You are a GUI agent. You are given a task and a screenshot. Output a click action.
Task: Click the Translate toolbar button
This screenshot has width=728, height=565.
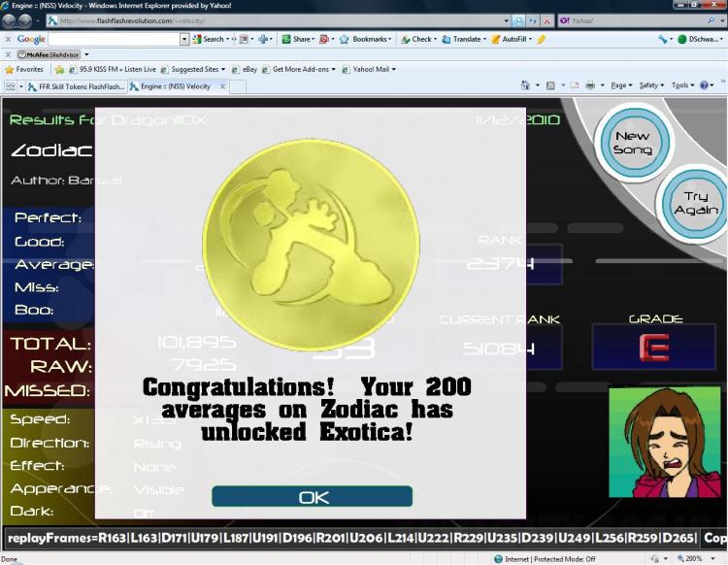click(x=463, y=40)
